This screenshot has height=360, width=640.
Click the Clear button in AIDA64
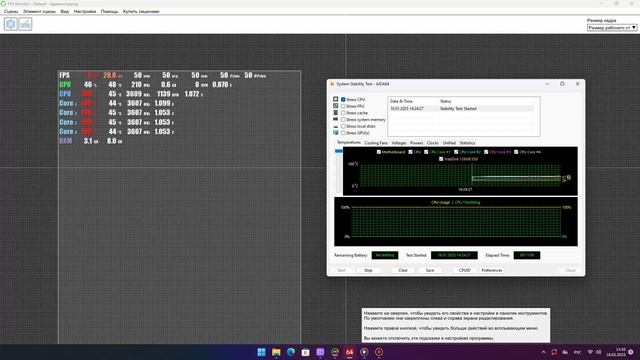(x=403, y=270)
